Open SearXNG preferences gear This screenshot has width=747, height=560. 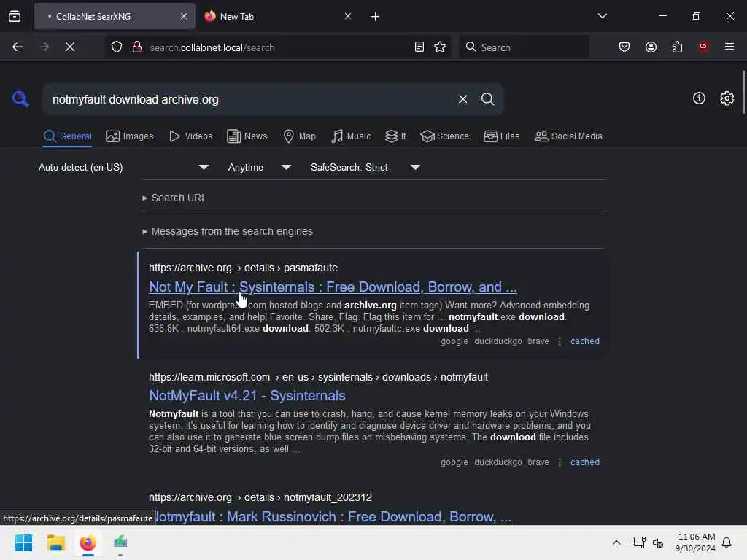click(727, 98)
